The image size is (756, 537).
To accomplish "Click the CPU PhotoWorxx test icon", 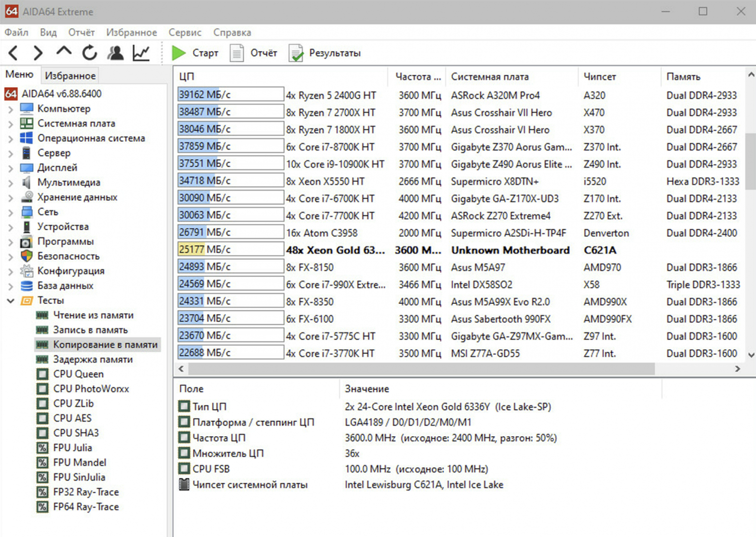I will tap(43, 389).
